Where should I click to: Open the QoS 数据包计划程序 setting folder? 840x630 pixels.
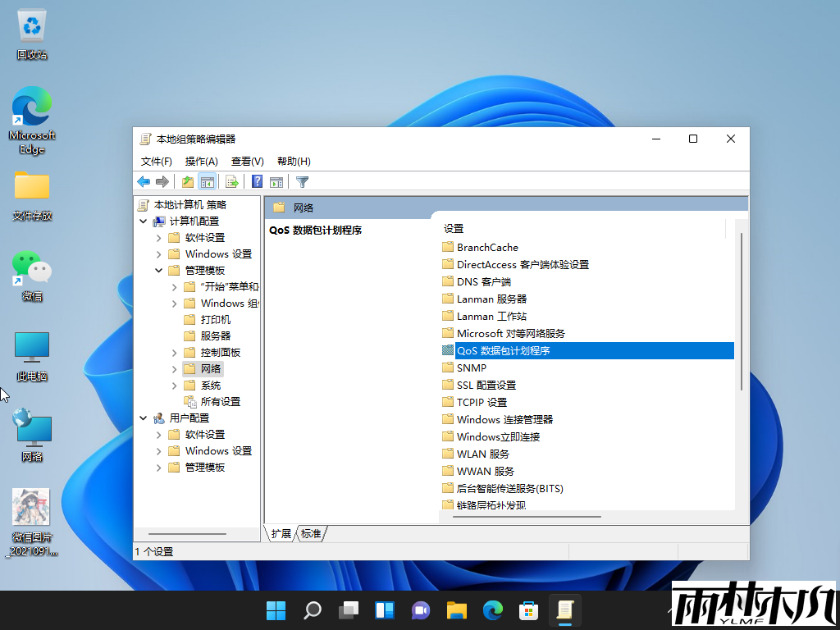(504, 350)
